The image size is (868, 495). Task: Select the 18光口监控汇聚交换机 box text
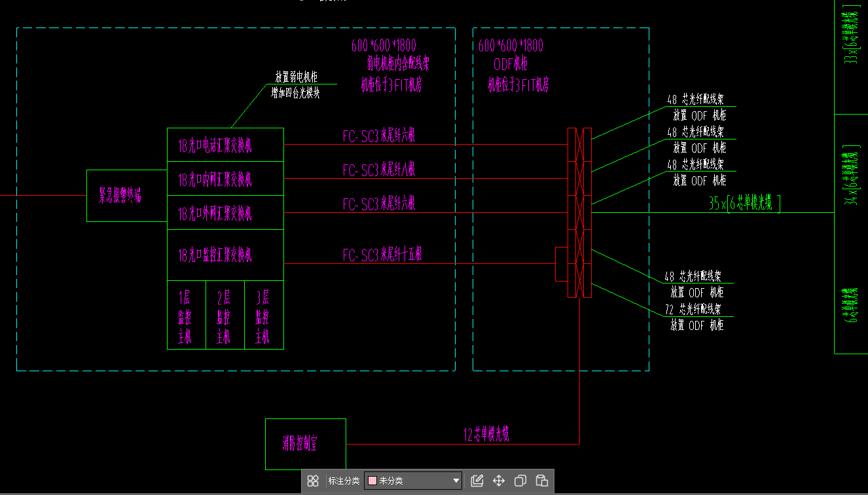(x=215, y=255)
